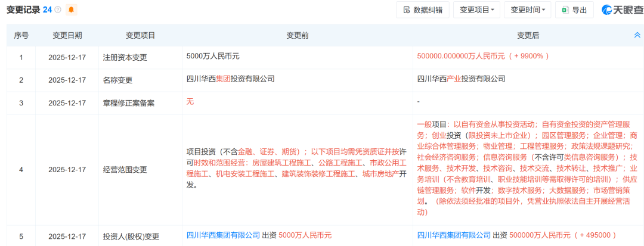Viewport: 644px width, 246px height.
Task: Click 500000.000000万人民币元 (+9900%) value
Action: 483,56
